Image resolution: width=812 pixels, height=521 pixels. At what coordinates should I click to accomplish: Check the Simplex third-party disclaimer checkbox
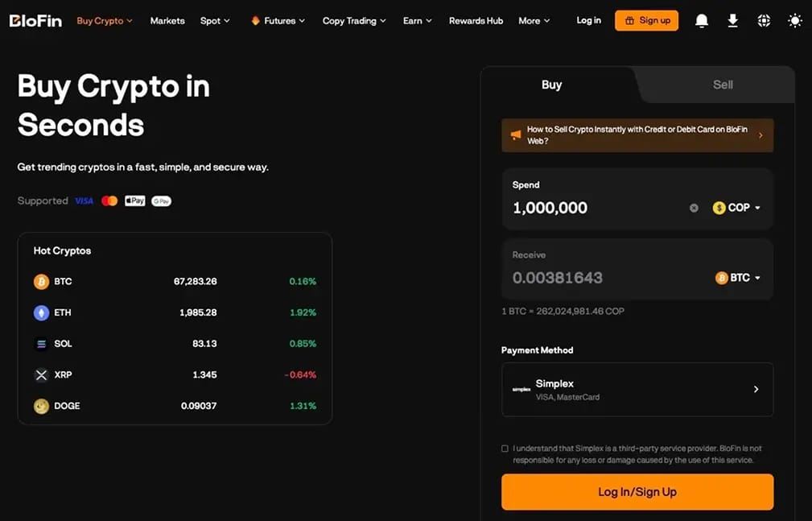pyautogui.click(x=505, y=449)
